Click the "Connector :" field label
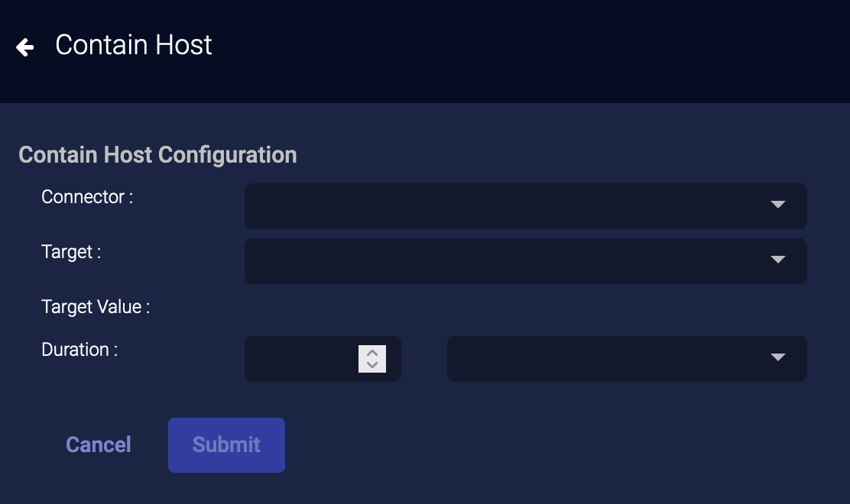This screenshot has height=504, width=850. [x=87, y=197]
